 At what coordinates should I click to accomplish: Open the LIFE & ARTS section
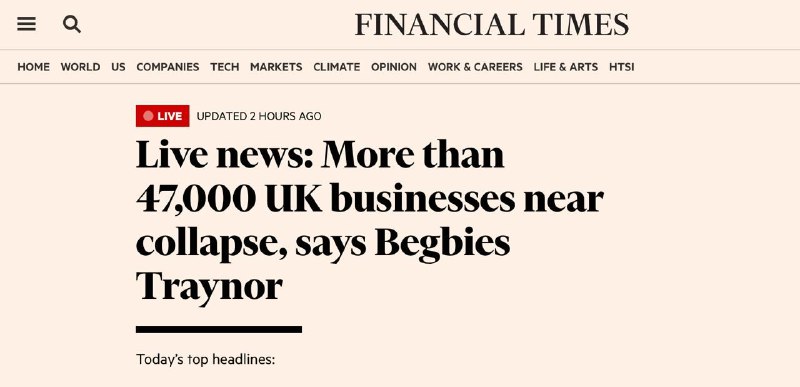pos(566,67)
